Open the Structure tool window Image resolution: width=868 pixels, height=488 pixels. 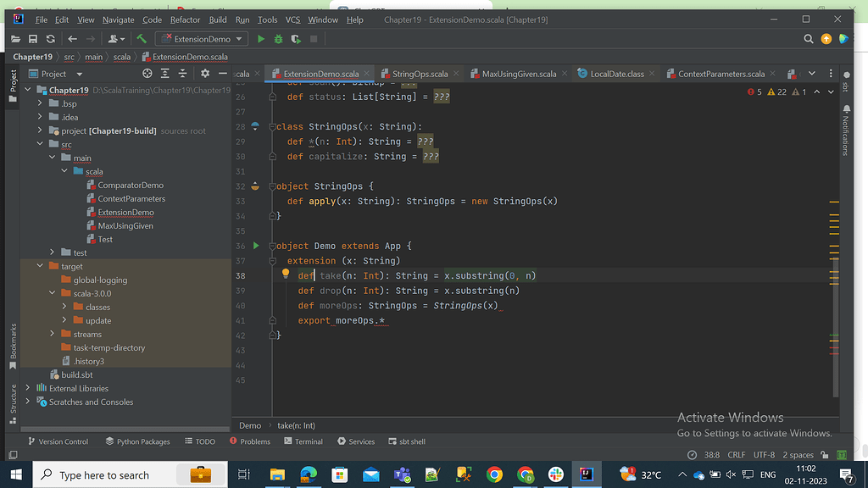[11, 398]
